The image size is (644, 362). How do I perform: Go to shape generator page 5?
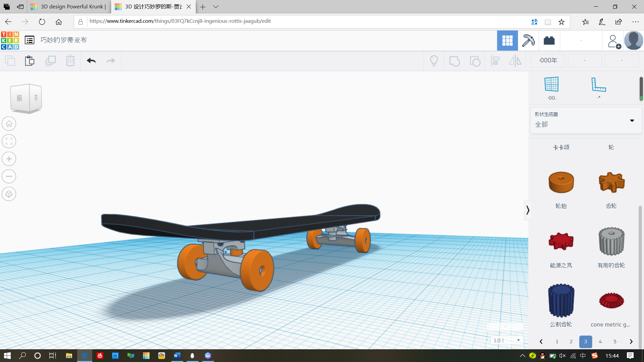point(615,342)
